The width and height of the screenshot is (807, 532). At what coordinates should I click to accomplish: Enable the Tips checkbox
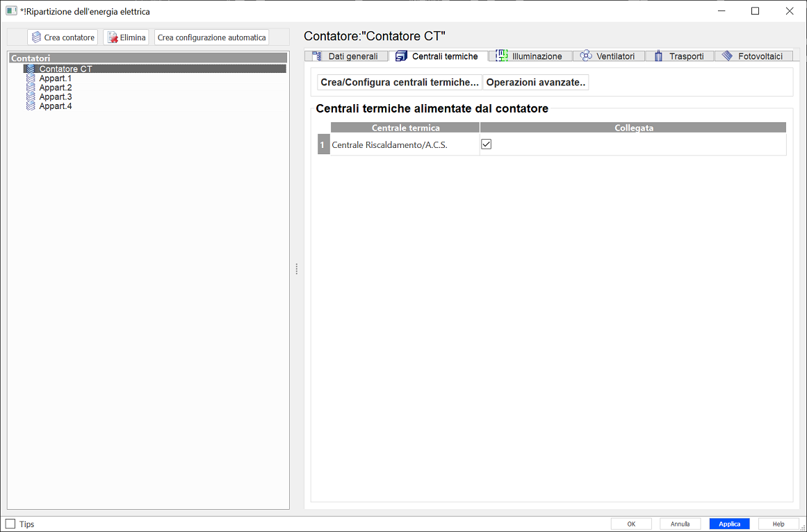click(x=10, y=524)
